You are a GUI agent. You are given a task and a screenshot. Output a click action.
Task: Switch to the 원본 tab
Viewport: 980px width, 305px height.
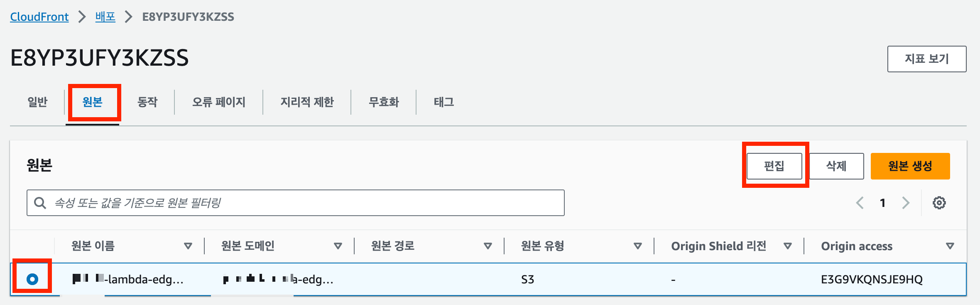click(93, 102)
